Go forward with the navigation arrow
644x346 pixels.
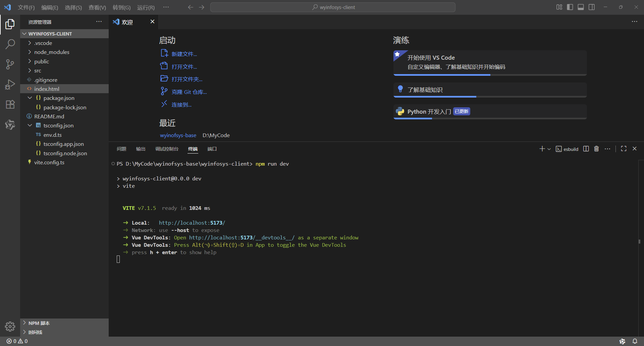(202, 7)
